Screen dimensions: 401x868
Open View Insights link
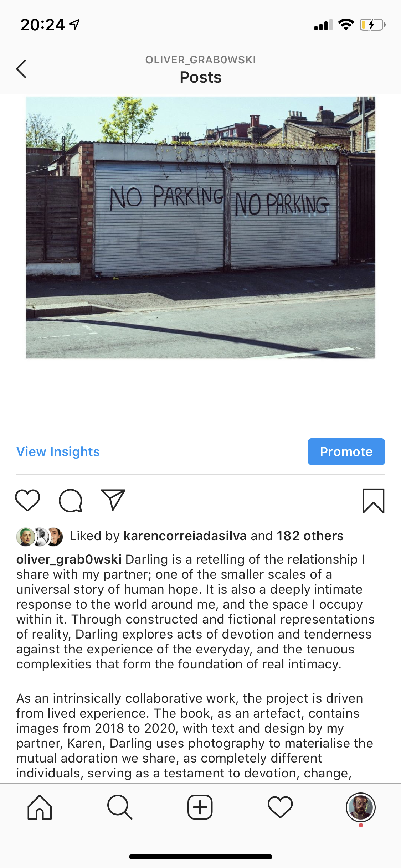point(58,451)
